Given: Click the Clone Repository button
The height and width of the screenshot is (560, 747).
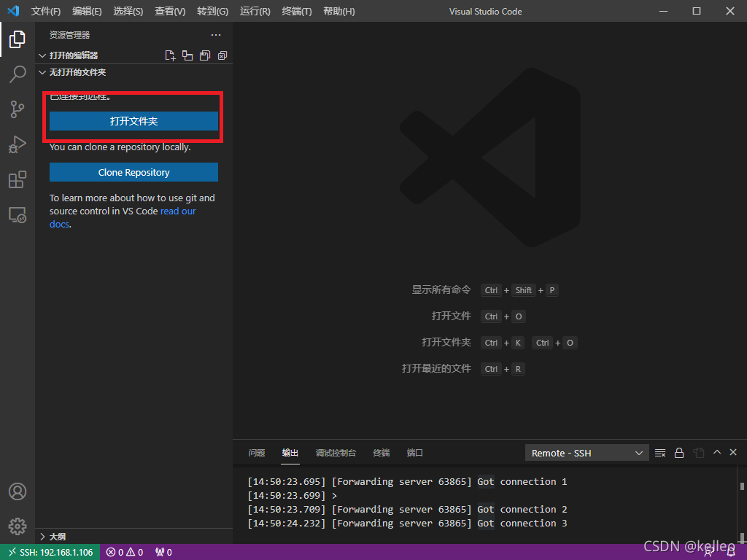Looking at the screenshot, I should (134, 172).
